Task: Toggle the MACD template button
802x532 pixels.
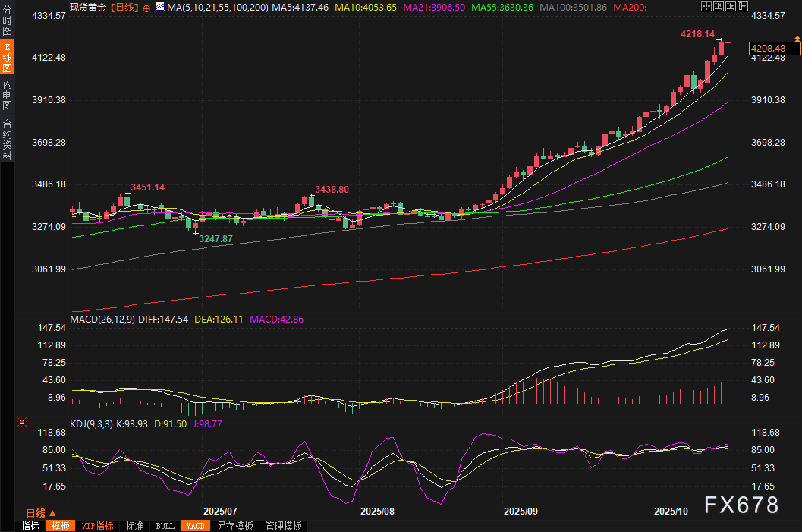Action: point(195,526)
